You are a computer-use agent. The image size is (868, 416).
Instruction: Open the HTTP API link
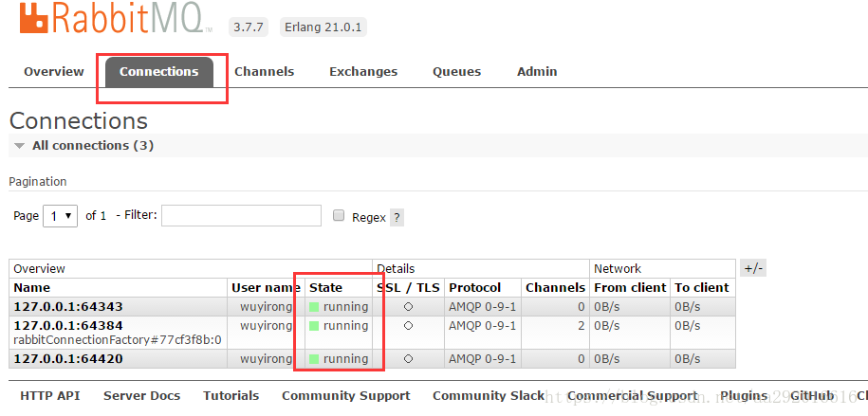(50, 396)
